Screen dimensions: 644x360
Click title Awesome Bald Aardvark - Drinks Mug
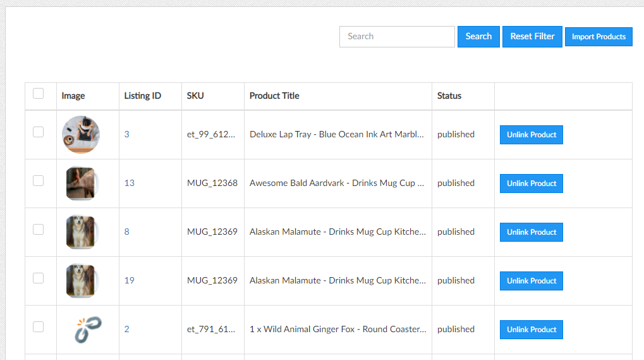(x=337, y=183)
